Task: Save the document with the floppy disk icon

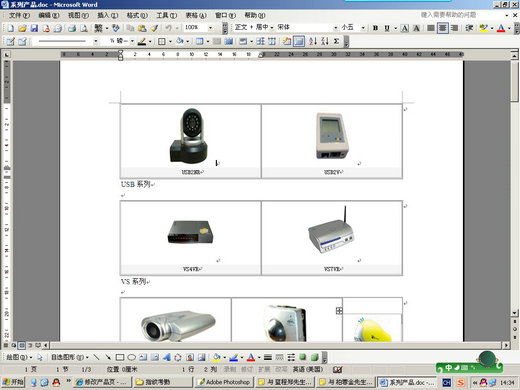Action: click(34, 28)
